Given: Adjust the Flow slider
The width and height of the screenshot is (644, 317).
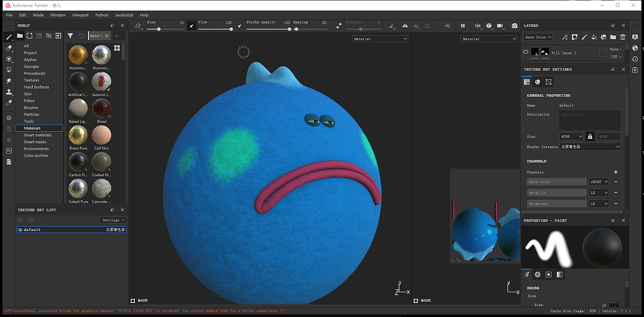Looking at the screenshot, I should [x=215, y=29].
